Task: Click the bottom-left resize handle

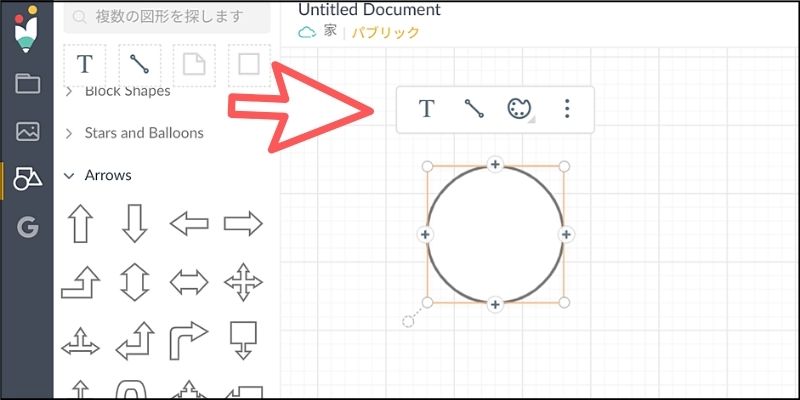Action: pyautogui.click(x=428, y=303)
